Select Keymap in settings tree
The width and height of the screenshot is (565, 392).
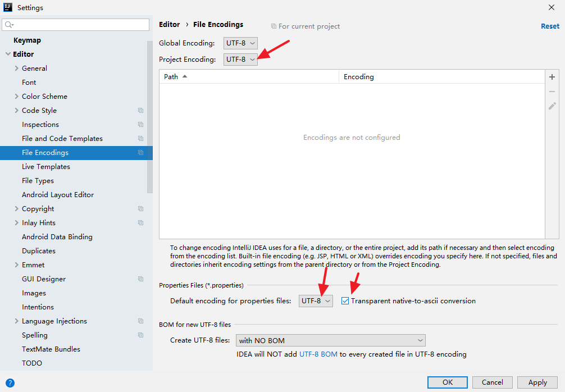pos(27,40)
